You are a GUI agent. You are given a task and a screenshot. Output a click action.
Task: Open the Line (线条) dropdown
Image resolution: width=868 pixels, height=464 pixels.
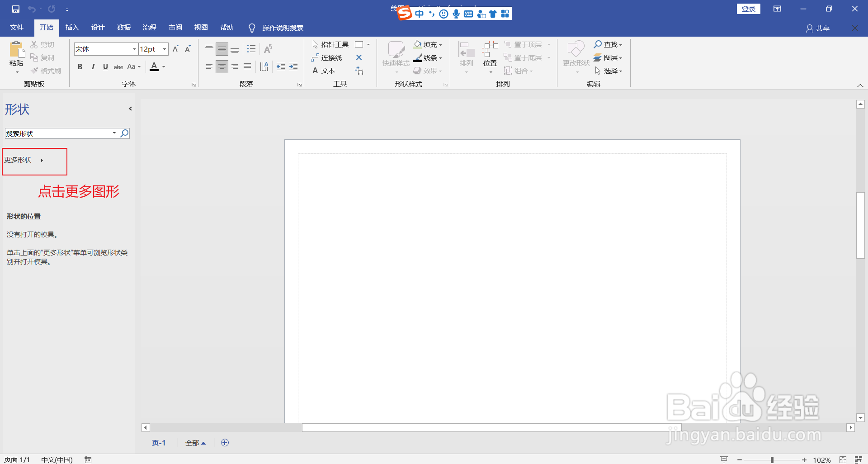coord(428,57)
